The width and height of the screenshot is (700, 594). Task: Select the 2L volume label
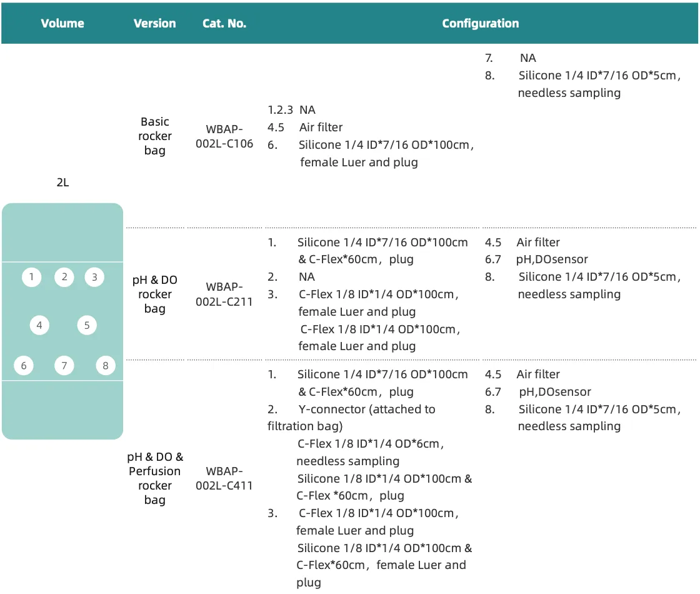pos(62,182)
